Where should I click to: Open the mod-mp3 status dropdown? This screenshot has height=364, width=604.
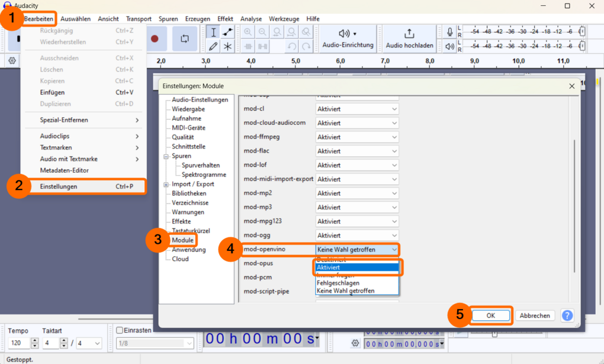[x=357, y=207]
